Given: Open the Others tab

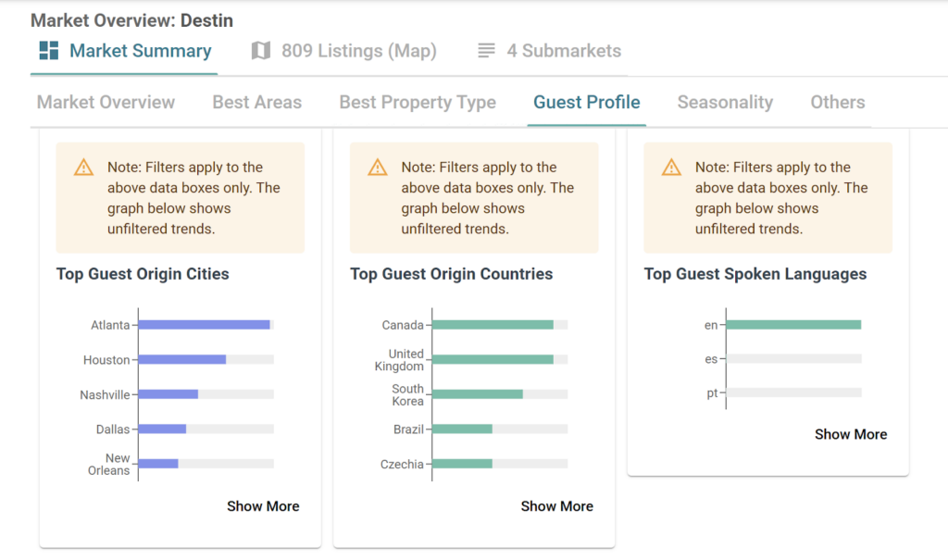Looking at the screenshot, I should (x=838, y=103).
